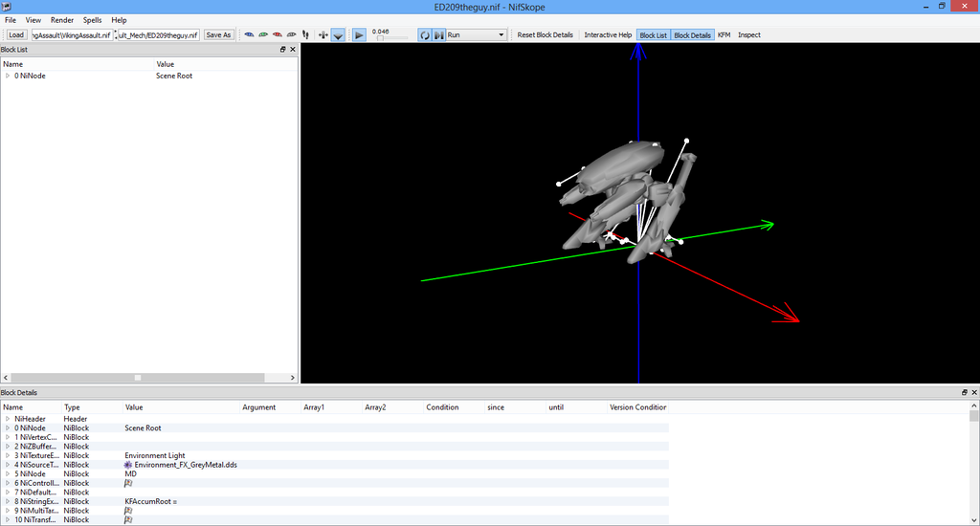This screenshot has height=526, width=980.
Task: Click the ED209theguy.nif save path field
Action: click(159, 35)
